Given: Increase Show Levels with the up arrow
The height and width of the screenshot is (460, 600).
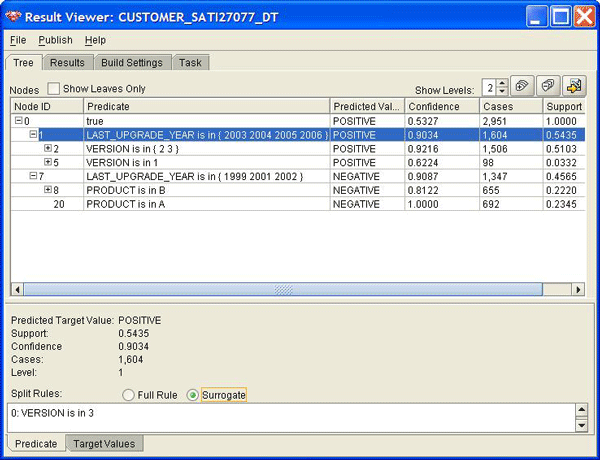Looking at the screenshot, I should pyautogui.click(x=502, y=83).
